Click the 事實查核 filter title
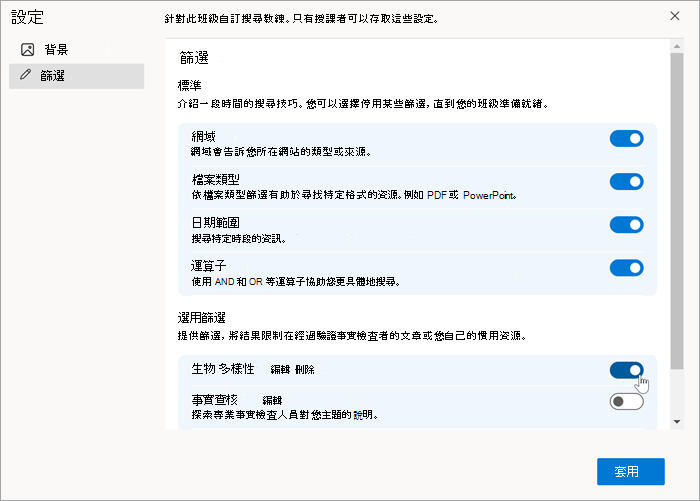 [215, 399]
